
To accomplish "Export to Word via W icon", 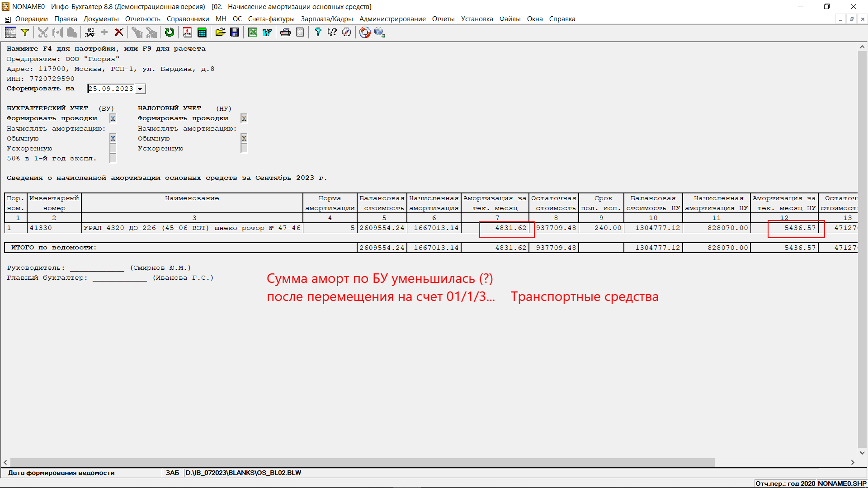I will [x=267, y=32].
